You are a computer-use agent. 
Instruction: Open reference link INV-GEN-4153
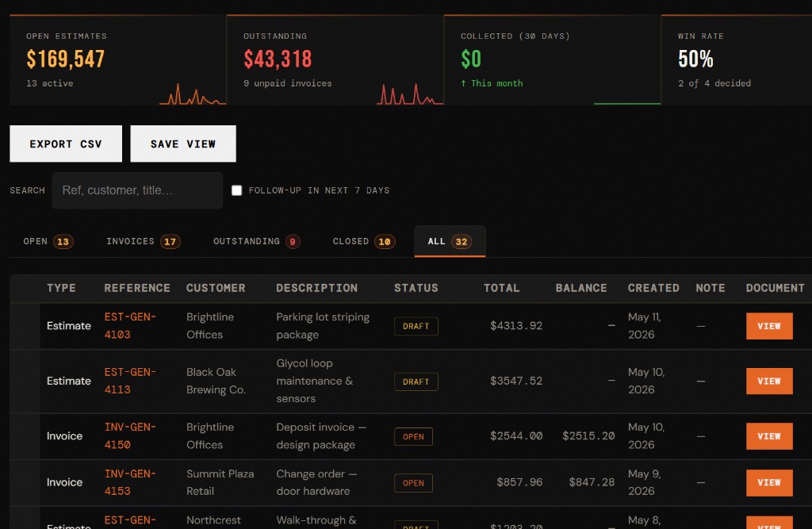(x=130, y=482)
